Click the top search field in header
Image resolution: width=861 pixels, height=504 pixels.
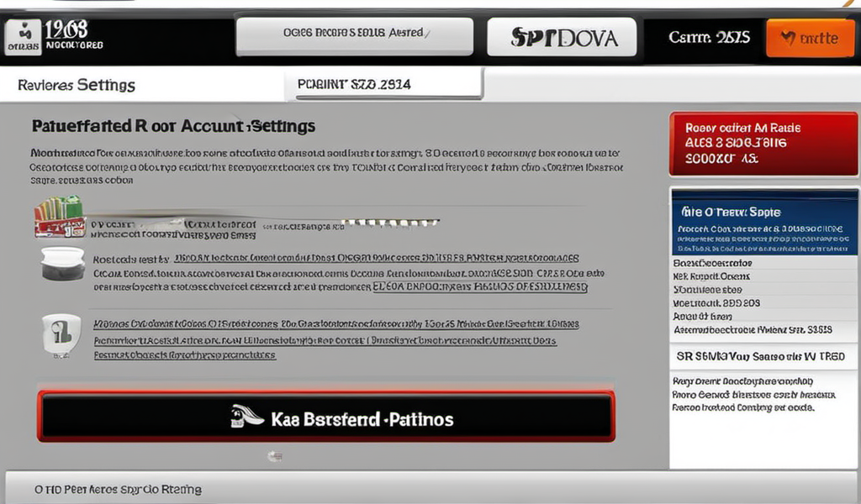point(352,34)
